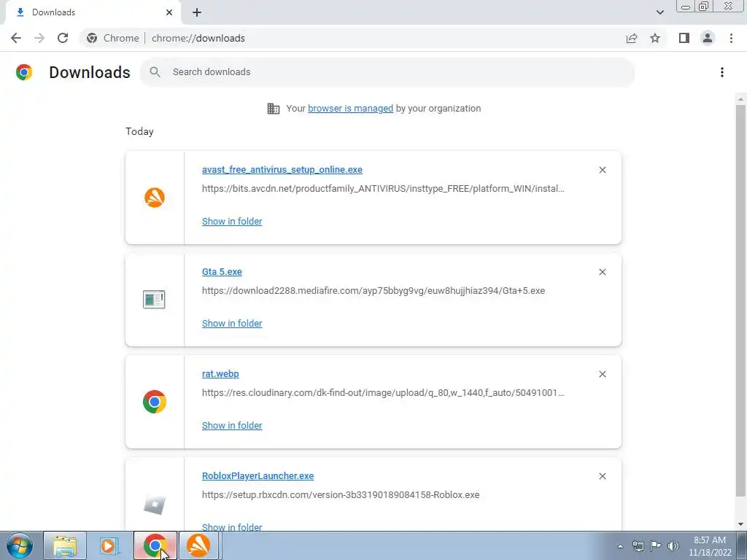The image size is (747, 560).
Task: Remove RobloxPlayerLauncher.exe from list
Action: (x=602, y=476)
